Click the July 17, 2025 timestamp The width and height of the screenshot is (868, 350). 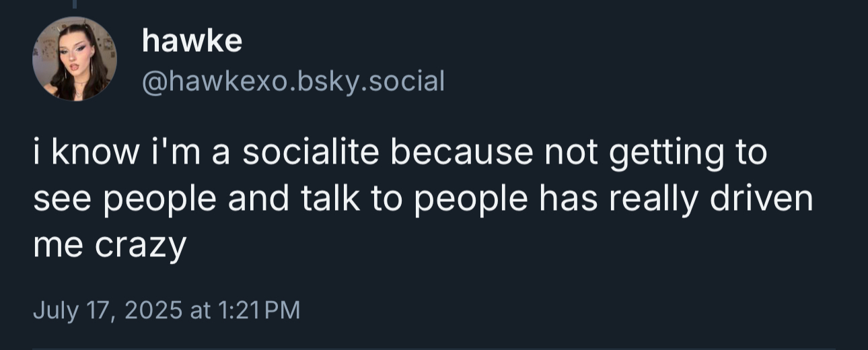166,310
